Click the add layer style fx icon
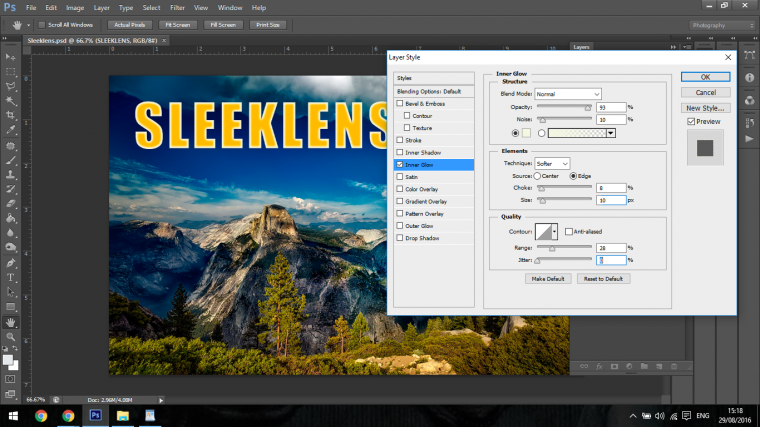Screen dimensions: 760x427 point(599,366)
